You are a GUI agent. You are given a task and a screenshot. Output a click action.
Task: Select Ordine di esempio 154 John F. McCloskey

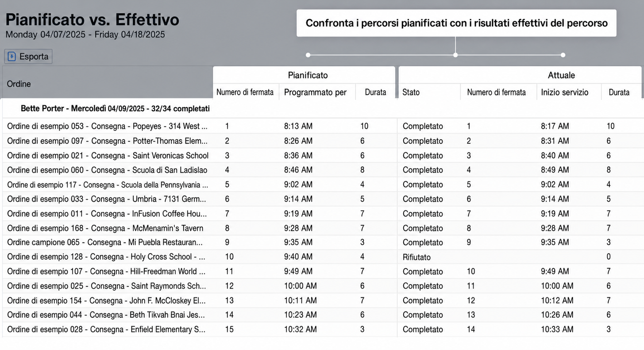click(x=323, y=300)
